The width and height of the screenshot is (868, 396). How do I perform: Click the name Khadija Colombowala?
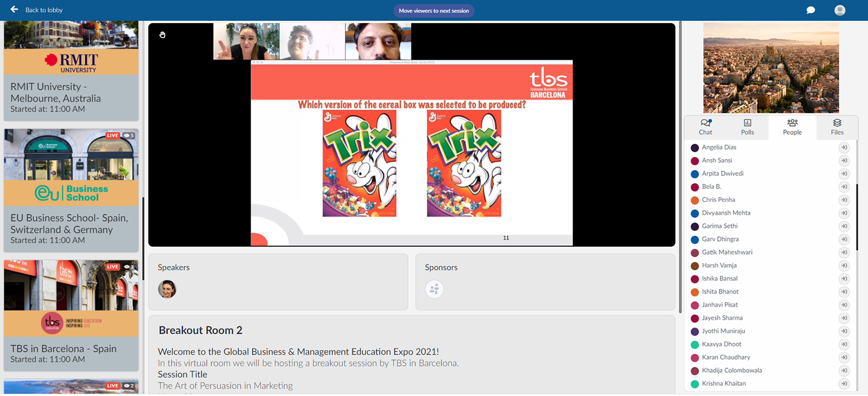[732, 371]
